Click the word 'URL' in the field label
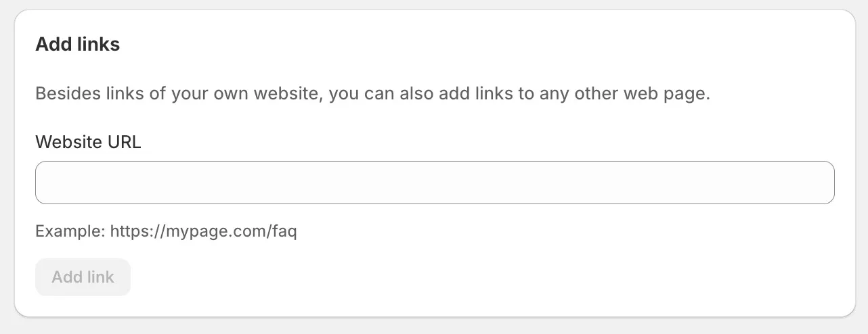868x334 pixels. (124, 142)
